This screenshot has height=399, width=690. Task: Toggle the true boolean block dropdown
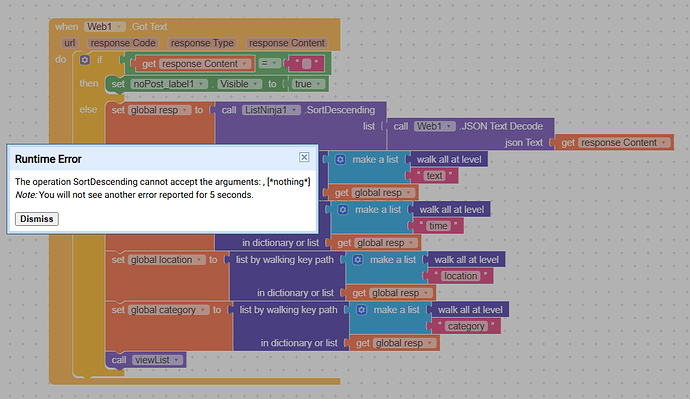(308, 84)
